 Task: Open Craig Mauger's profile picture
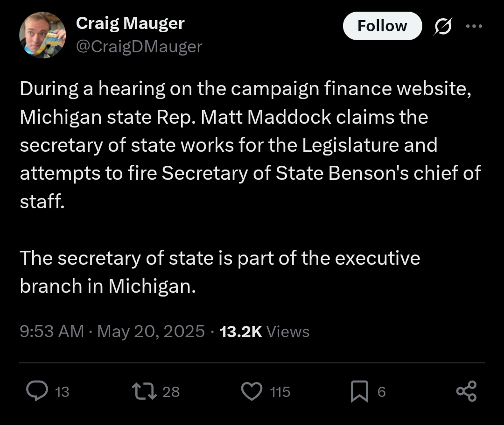[42, 35]
